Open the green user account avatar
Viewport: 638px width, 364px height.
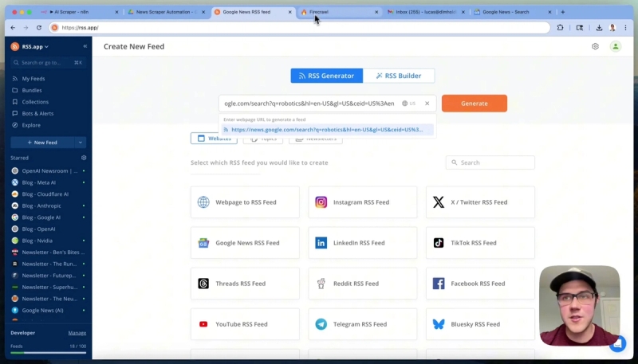coord(615,46)
